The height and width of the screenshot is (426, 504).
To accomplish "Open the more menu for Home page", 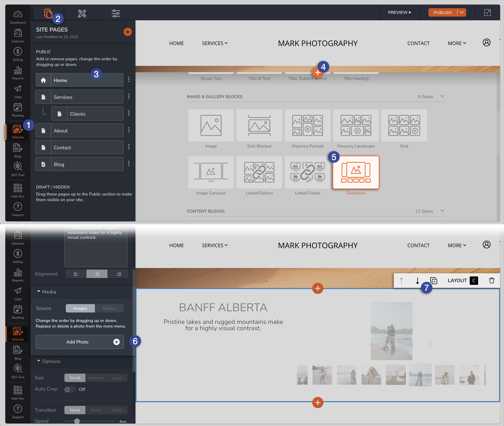I will (129, 80).
